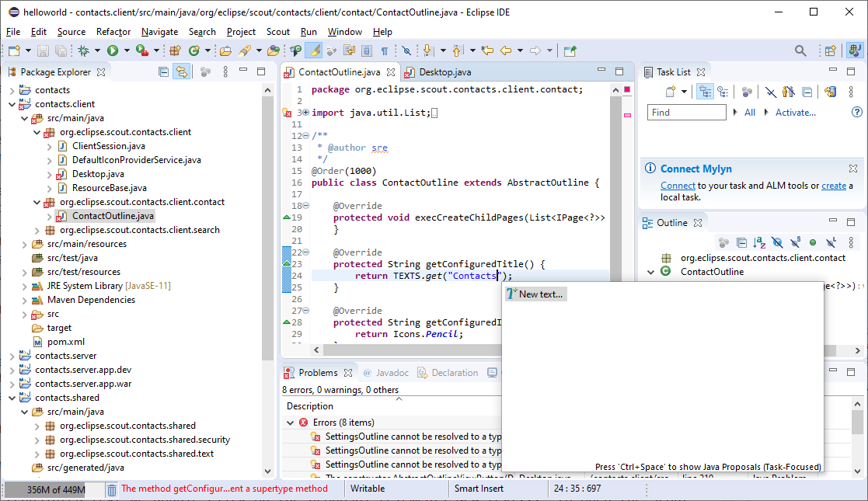This screenshot has width=868, height=501.
Task: Click inside the Find task field
Action: (685, 112)
